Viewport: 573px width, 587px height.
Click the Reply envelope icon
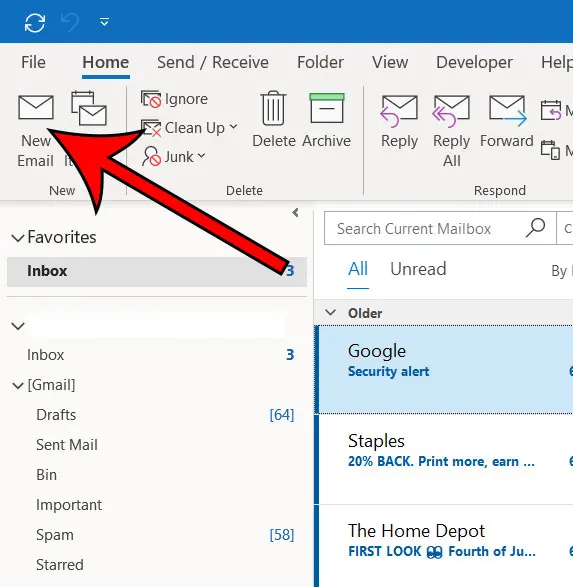399,111
